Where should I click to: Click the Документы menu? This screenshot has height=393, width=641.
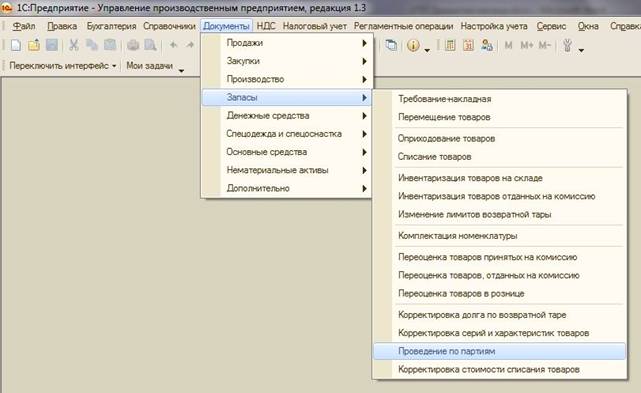pyautogui.click(x=226, y=26)
